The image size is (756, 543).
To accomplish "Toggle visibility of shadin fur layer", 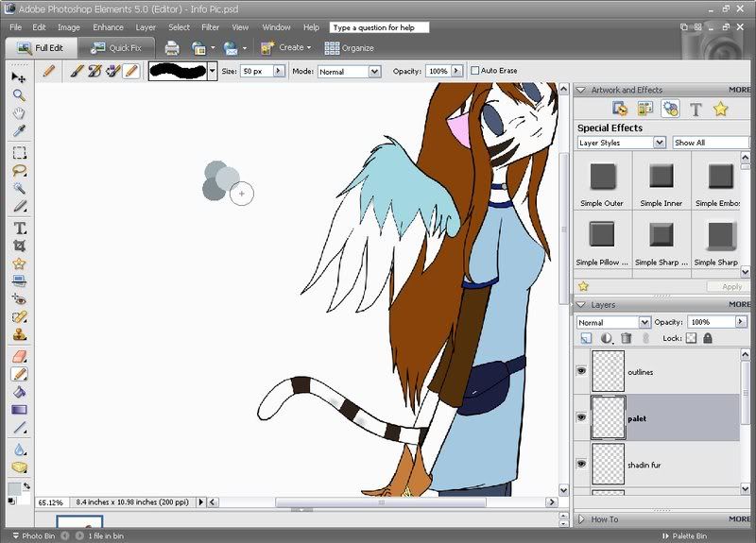I will pos(581,464).
